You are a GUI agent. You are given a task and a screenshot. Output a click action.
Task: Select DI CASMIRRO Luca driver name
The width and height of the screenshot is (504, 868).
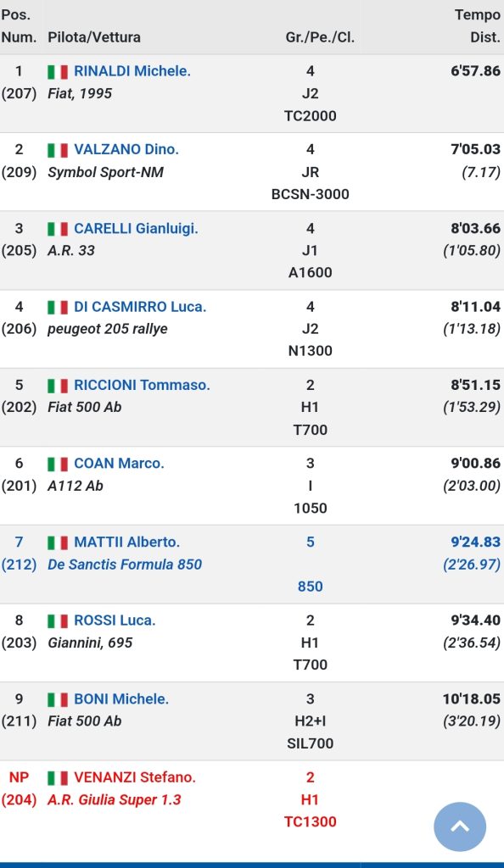pos(140,307)
